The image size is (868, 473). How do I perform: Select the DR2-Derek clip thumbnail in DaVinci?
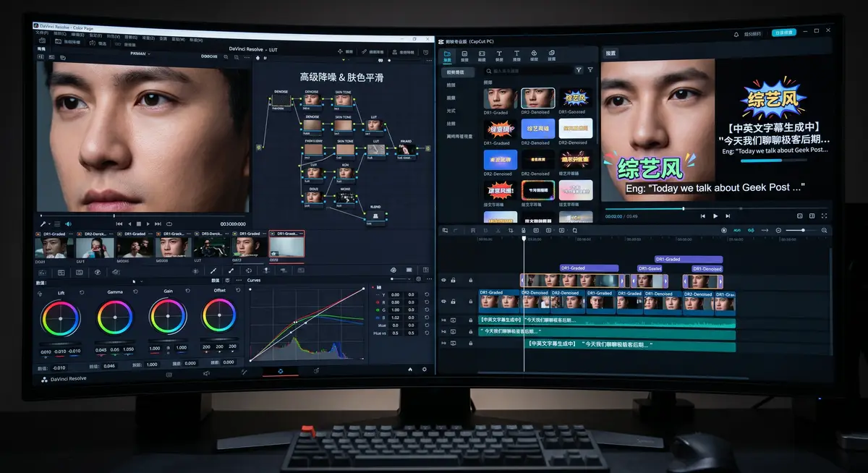click(94, 247)
